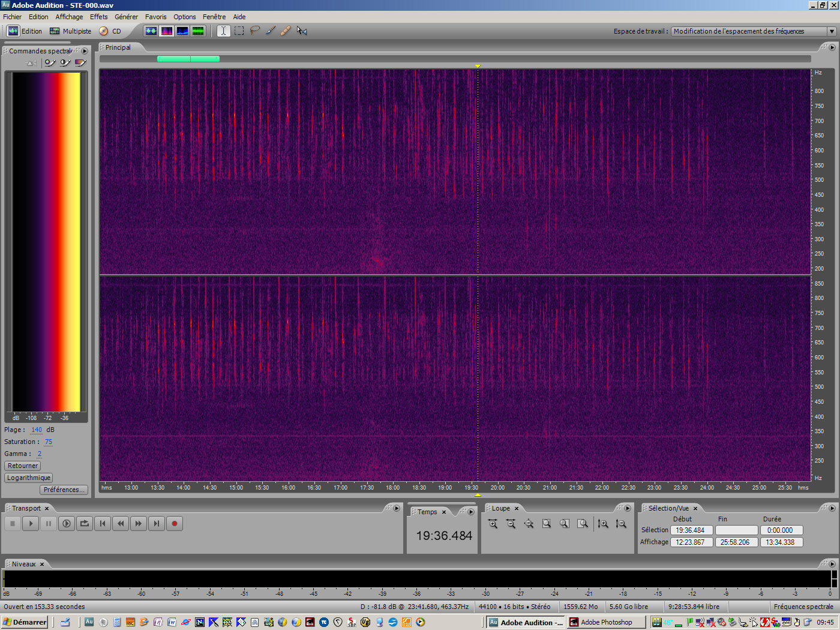
Task: Select the lasso selection tool
Action: click(254, 31)
